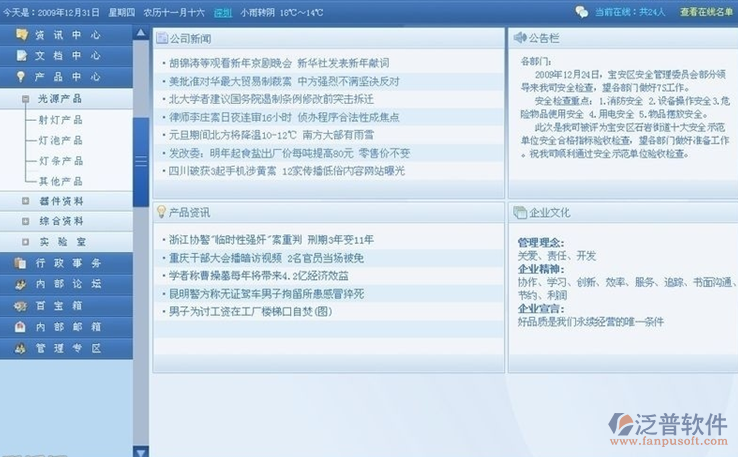Open the 查看在线名单 online list link
Image resolution: width=738 pixels, height=457 pixels.
click(x=706, y=12)
